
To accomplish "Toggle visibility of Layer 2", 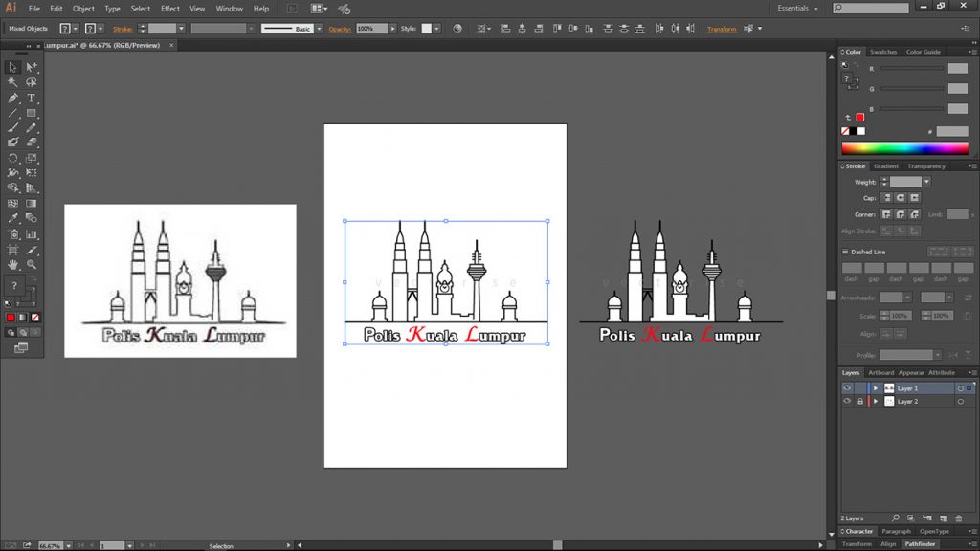I will tap(847, 401).
